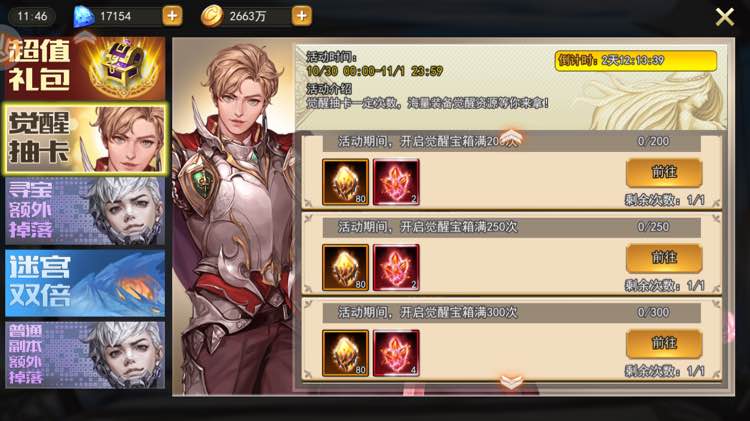Tap the plus button beside the diamond balance
The image size is (750, 421).
click(x=172, y=16)
